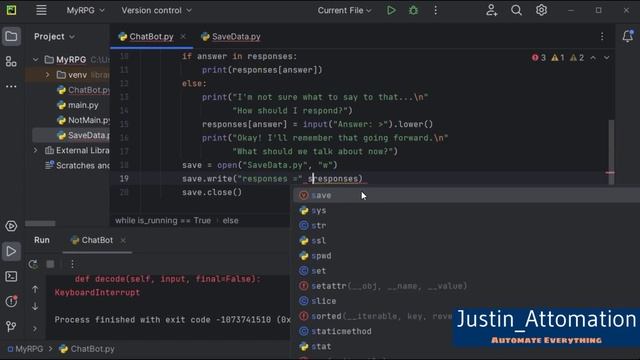Viewport: 640px width, 360px height.
Task: Select ChatBot.py in project tree
Action: click(x=83, y=90)
